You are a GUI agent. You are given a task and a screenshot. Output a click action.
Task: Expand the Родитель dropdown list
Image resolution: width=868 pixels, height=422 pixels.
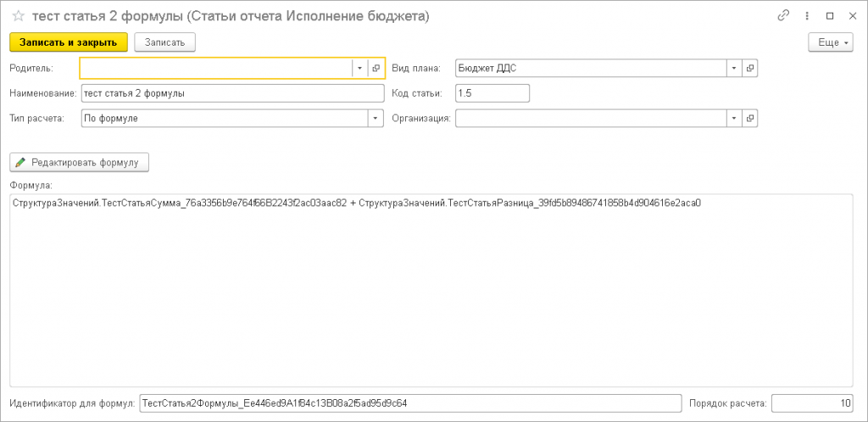tap(359, 68)
